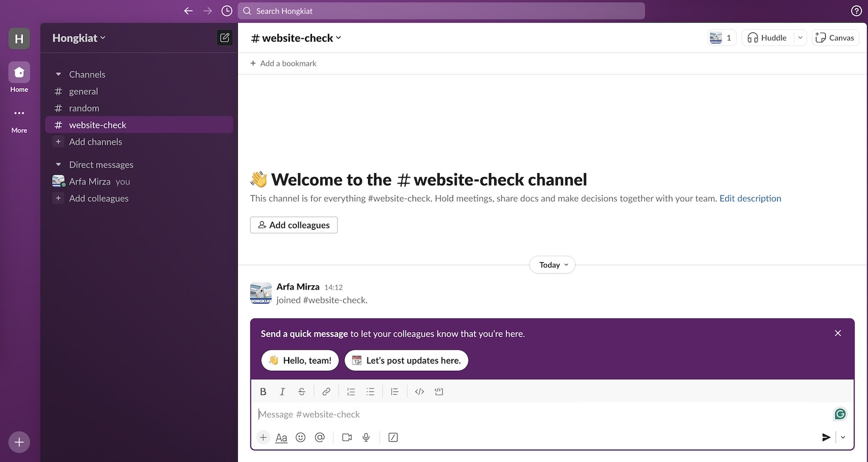Viewport: 868px width, 462px height.
Task: Click the Add colleagues button in channel
Action: (x=294, y=225)
